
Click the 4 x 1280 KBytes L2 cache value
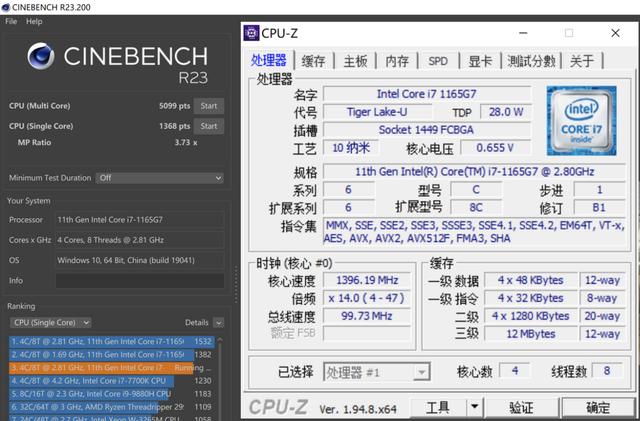tap(531, 316)
